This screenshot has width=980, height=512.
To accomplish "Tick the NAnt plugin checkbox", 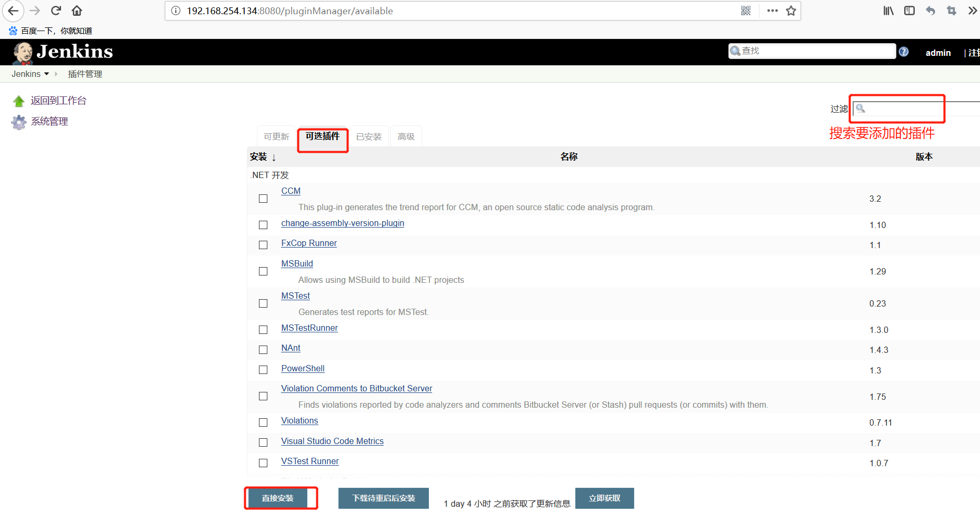I will [263, 350].
